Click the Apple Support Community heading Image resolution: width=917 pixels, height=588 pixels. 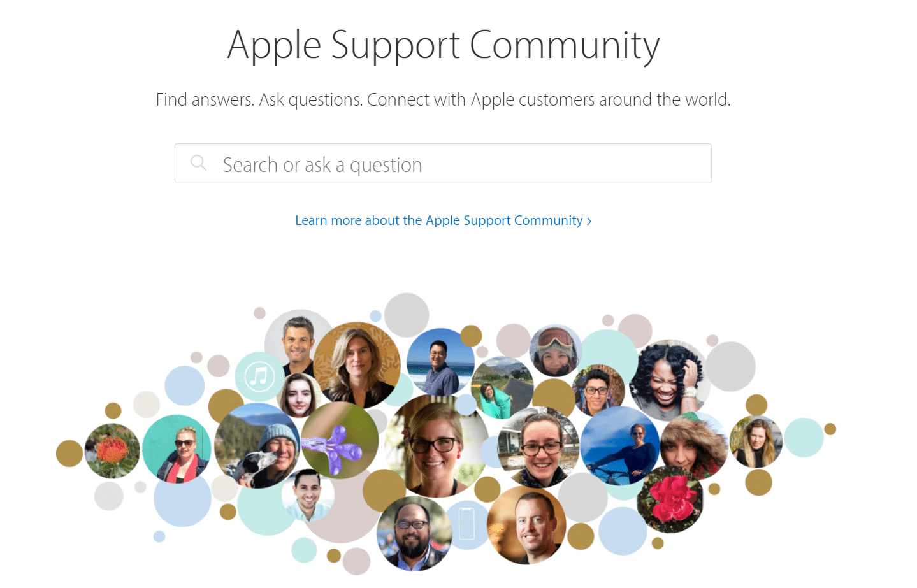point(444,45)
